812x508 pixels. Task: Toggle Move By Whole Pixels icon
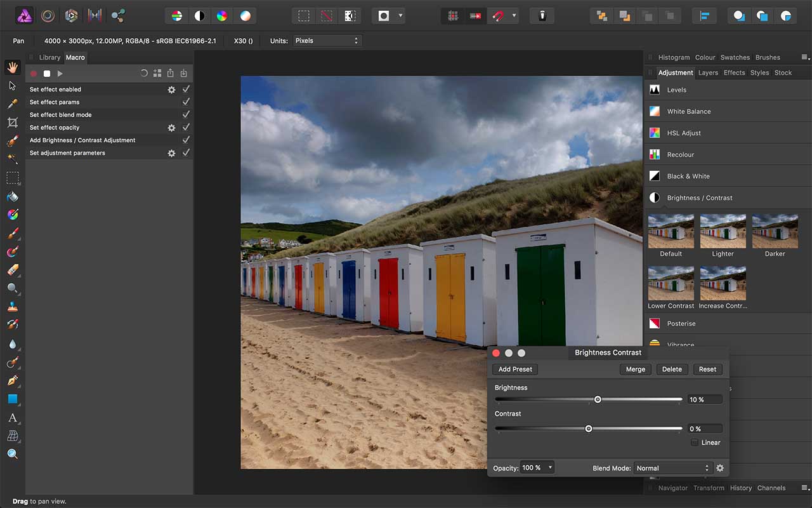click(475, 16)
